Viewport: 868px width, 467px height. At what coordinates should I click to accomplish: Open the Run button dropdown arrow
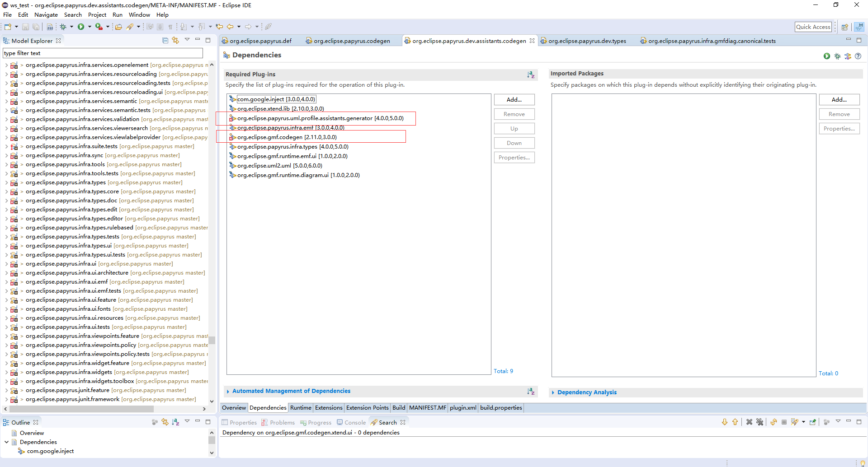pos(90,27)
